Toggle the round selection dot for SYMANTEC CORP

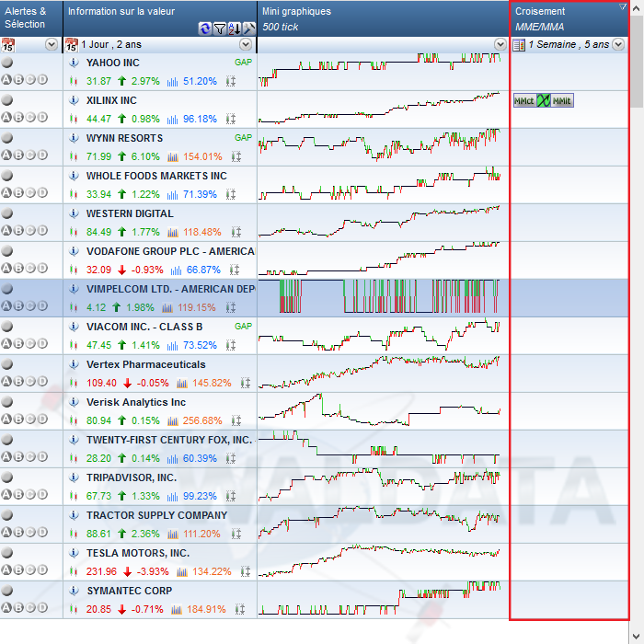coord(7,591)
